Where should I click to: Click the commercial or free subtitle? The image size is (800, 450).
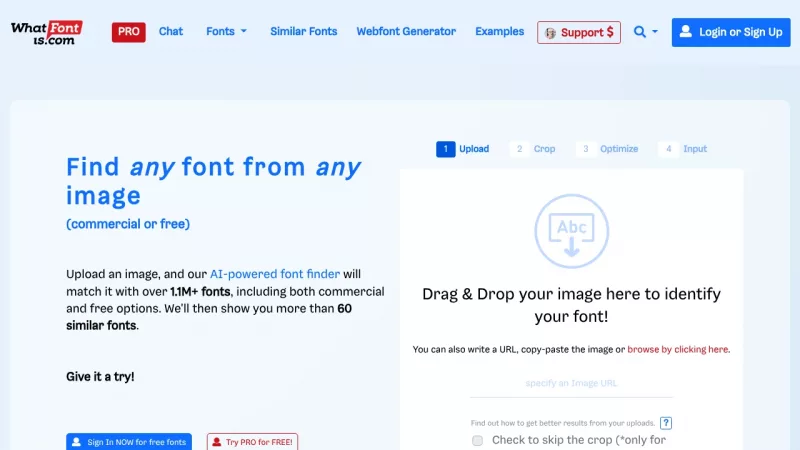coord(128,224)
